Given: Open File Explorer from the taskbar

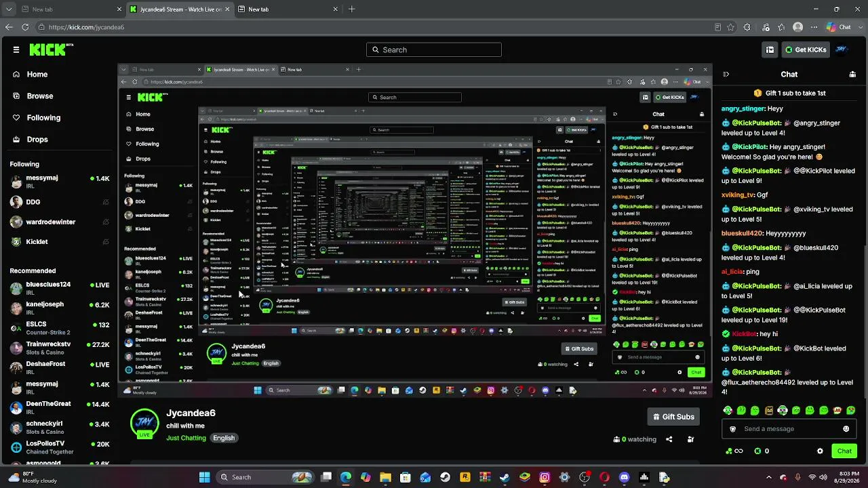Looking at the screenshot, I should [385, 477].
